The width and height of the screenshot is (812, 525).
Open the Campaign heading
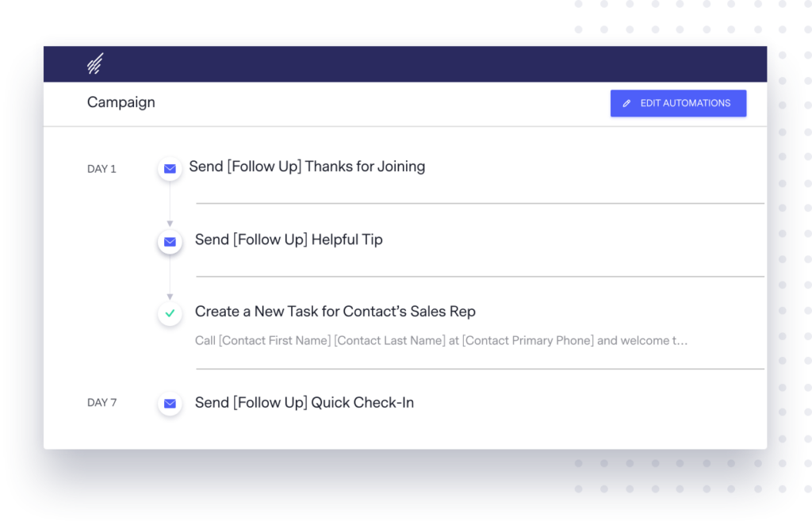(x=121, y=102)
